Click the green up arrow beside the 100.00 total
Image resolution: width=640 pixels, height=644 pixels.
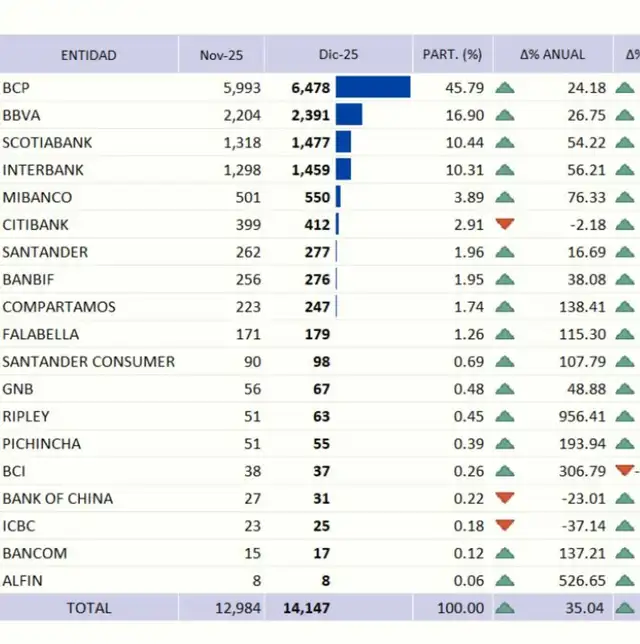pyautogui.click(x=505, y=607)
